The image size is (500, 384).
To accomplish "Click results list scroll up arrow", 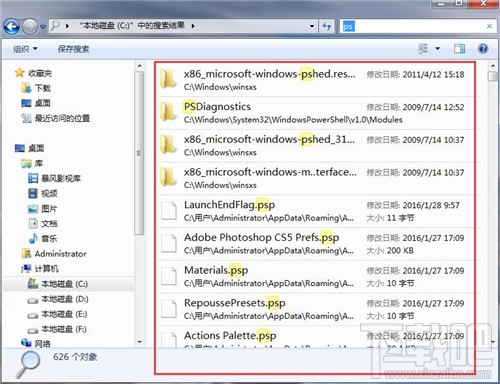I will coord(493,65).
